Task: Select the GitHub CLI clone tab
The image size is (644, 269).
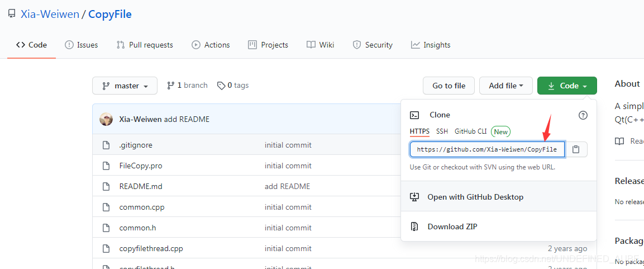Action: pos(471,131)
